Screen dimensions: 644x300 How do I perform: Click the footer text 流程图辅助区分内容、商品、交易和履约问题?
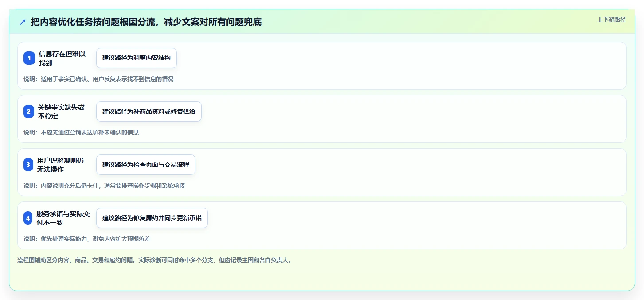click(x=154, y=260)
